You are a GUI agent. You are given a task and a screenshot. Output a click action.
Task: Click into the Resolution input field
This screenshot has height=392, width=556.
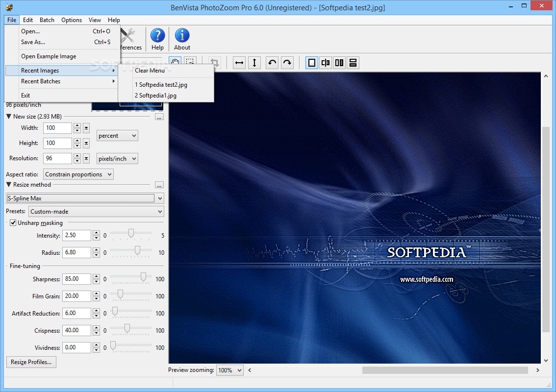[x=58, y=158]
